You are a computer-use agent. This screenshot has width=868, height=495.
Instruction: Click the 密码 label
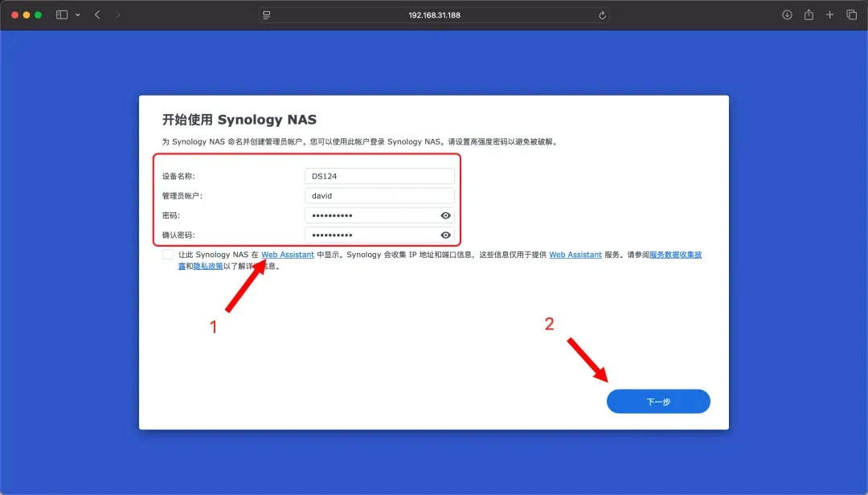171,215
